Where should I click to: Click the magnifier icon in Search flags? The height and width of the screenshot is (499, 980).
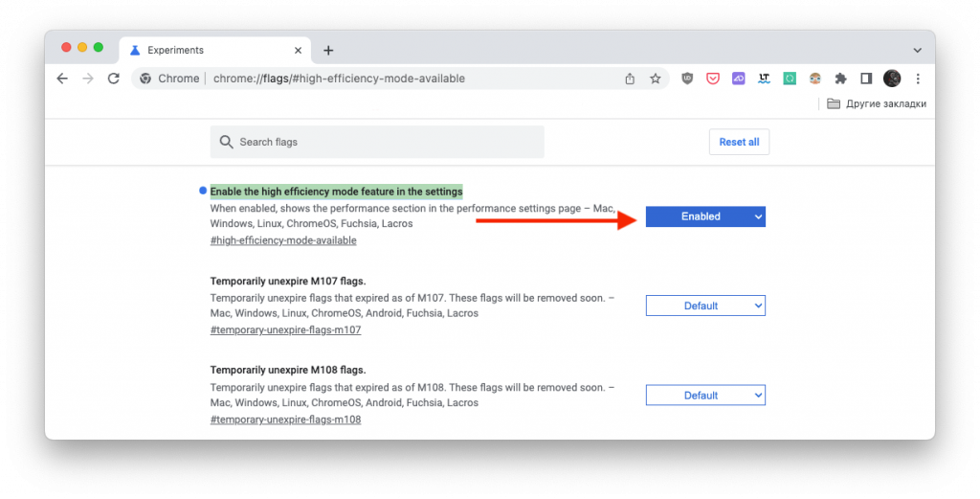click(x=226, y=142)
